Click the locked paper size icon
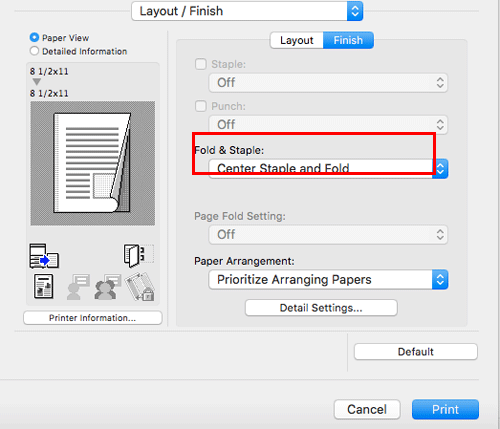Image resolution: width=500 pixels, height=429 pixels. pyautogui.click(x=140, y=287)
